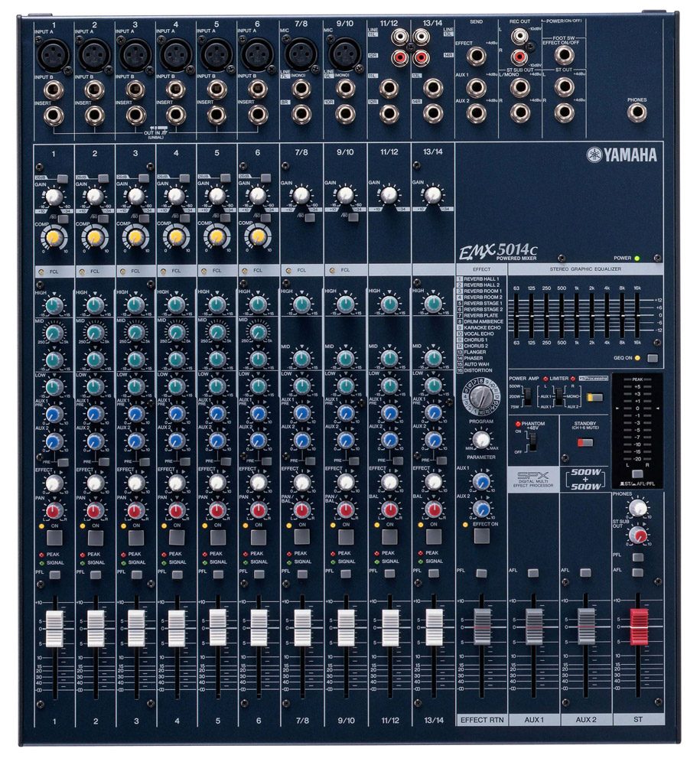Click the 63 Hz graphic equalizer slider
Screen dimensions: 700x765
coord(516,316)
